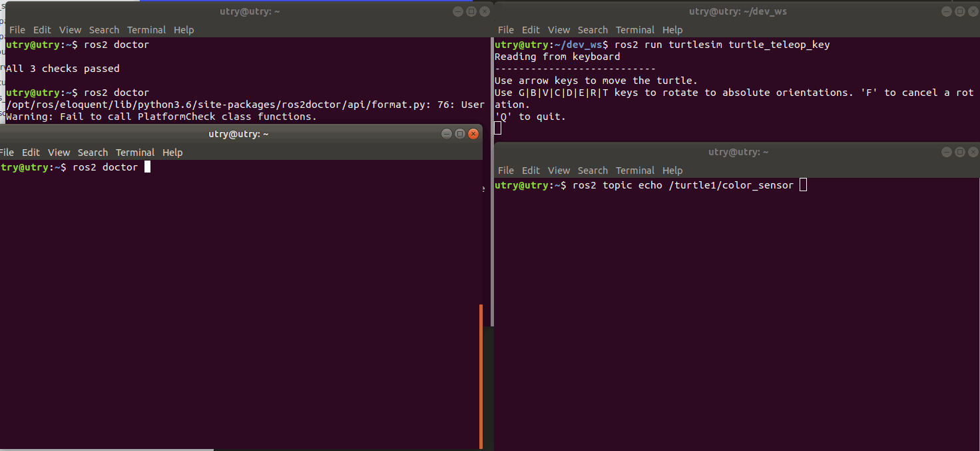Click 'ros2 topic echo /turtle1/color_sensor' command text
This screenshot has height=451, width=980.
683,185
